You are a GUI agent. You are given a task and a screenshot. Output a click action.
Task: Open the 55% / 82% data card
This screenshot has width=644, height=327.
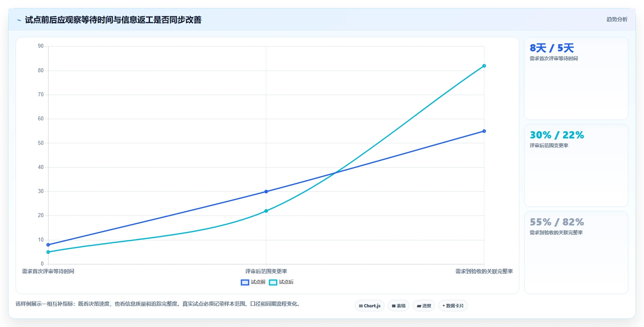pyautogui.click(x=576, y=253)
